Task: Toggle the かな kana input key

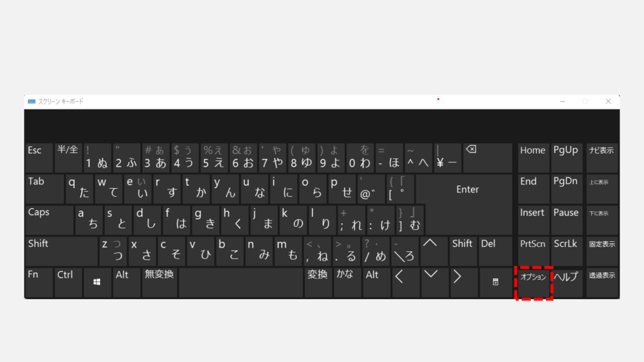Action: pyautogui.click(x=347, y=282)
